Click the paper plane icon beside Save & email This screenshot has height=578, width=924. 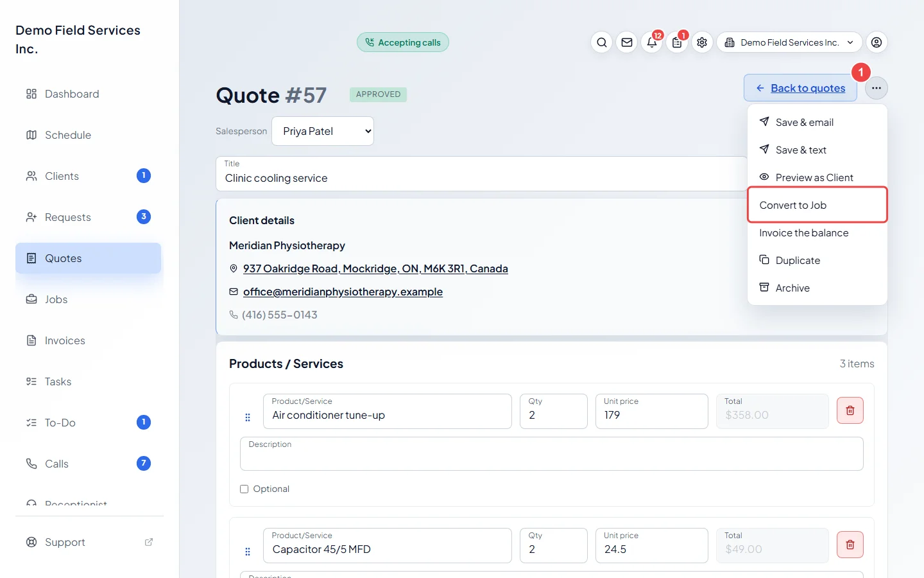[764, 121]
